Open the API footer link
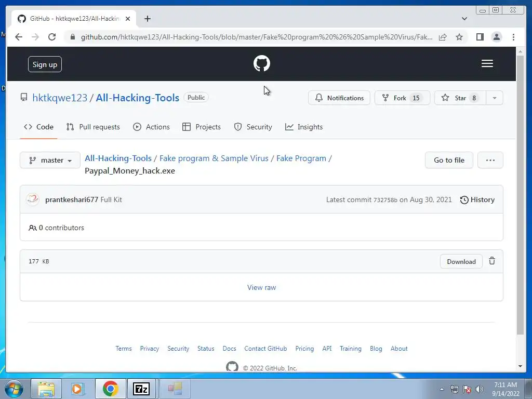532x399 pixels. click(327, 349)
